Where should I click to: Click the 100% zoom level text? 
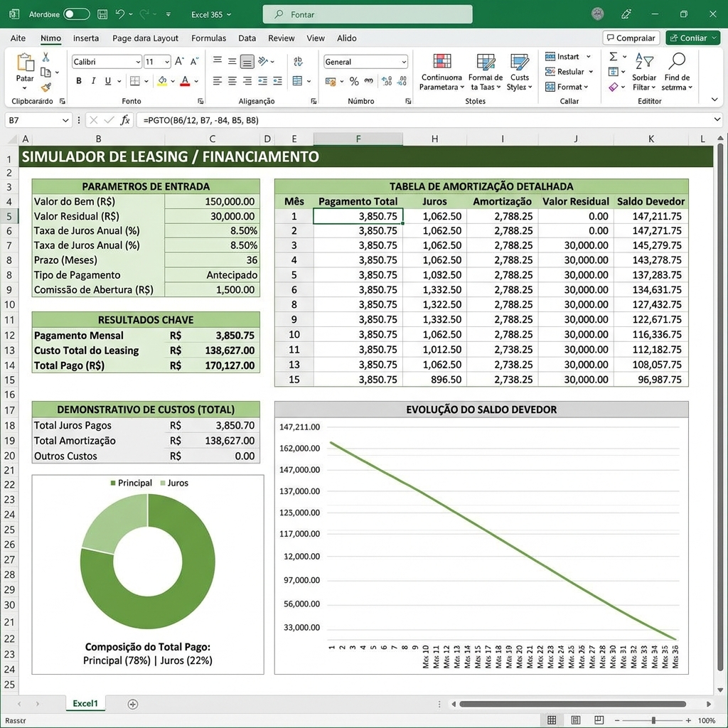pos(707,721)
